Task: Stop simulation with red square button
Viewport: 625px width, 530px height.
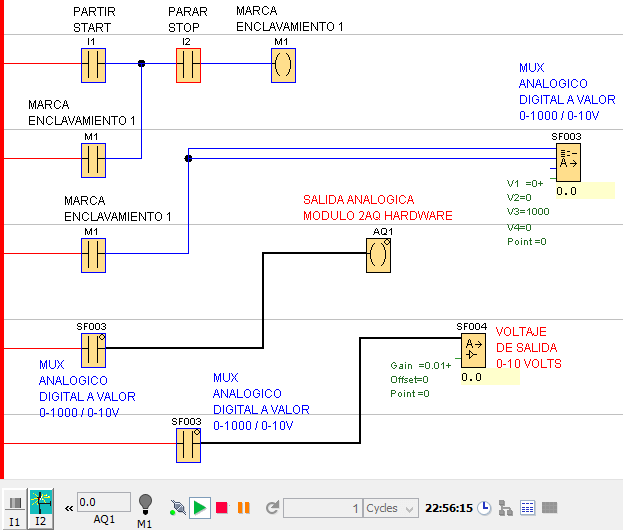Action: pyautogui.click(x=222, y=508)
